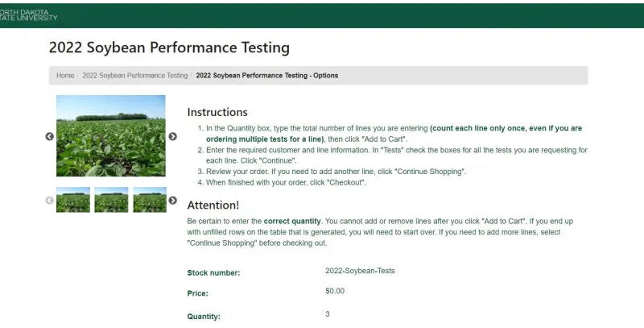This screenshot has width=644, height=328.
Task: Click the 2022-Soybean-Tests stock number value
Action: [360, 271]
